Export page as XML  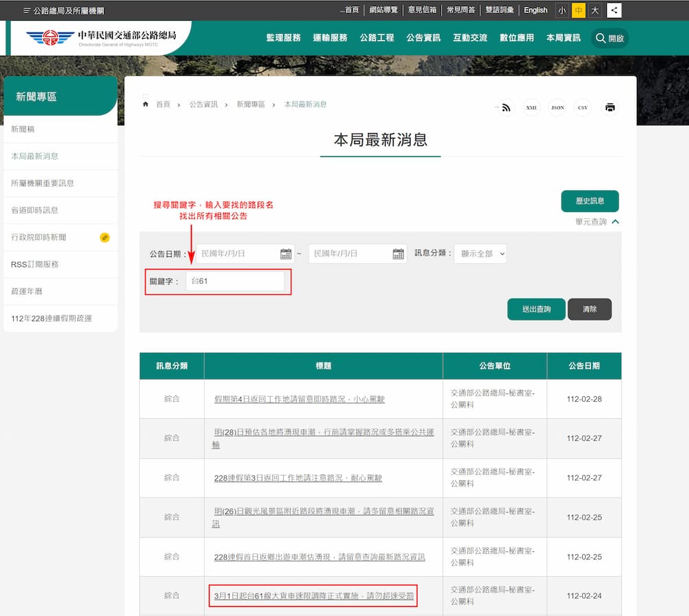[532, 107]
